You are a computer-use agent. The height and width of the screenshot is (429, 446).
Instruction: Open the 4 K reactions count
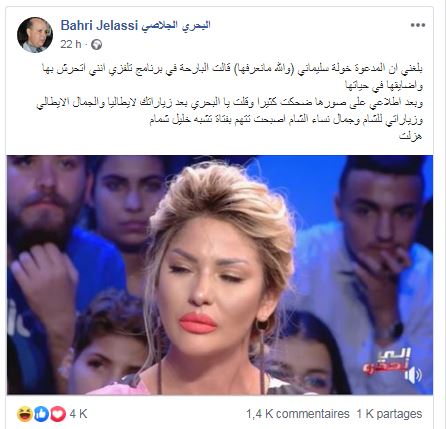[79, 414]
